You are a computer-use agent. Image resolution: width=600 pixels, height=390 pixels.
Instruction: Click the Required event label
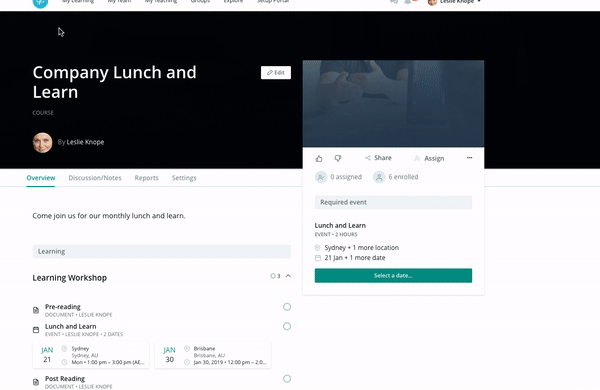click(393, 202)
